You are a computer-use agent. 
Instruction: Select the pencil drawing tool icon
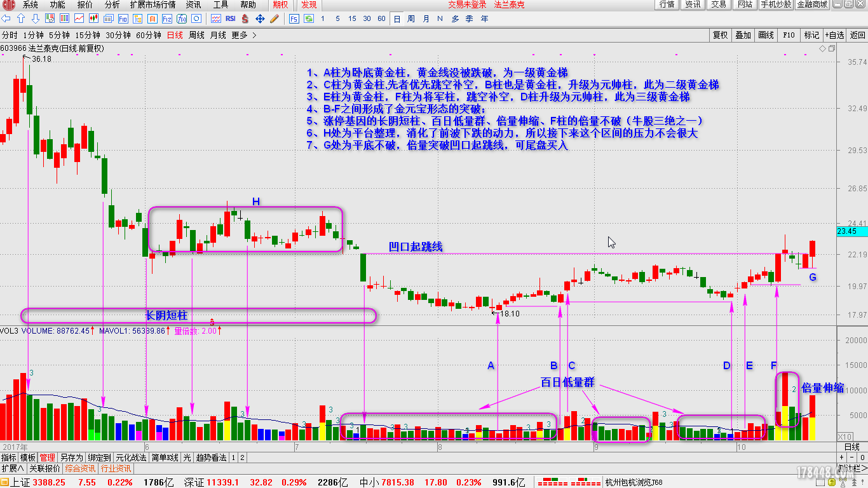point(274,19)
